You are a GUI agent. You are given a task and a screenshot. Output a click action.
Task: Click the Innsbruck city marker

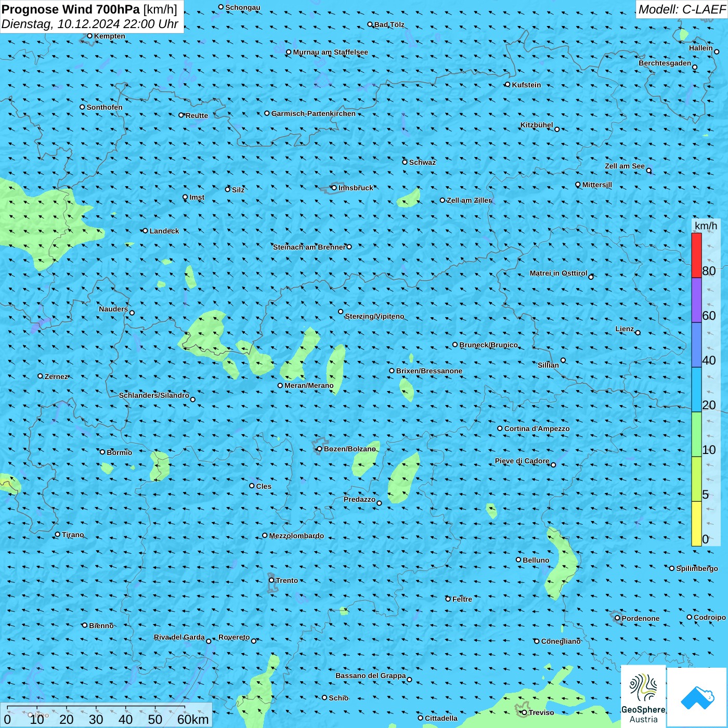point(334,188)
